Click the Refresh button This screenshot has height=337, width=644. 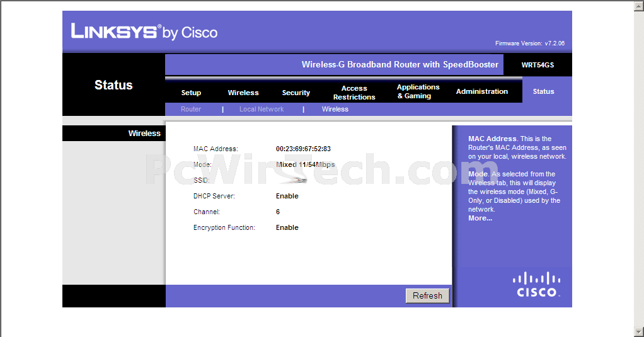428,295
